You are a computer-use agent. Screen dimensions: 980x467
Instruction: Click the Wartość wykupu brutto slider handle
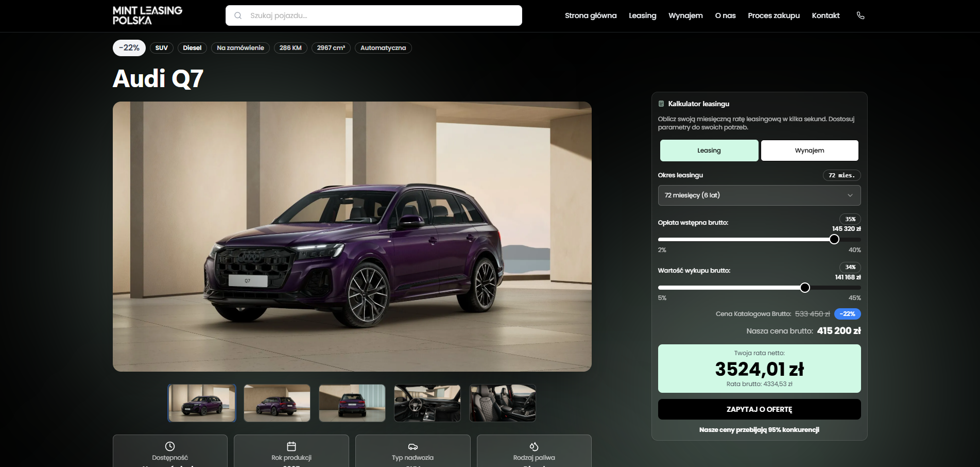tap(805, 288)
